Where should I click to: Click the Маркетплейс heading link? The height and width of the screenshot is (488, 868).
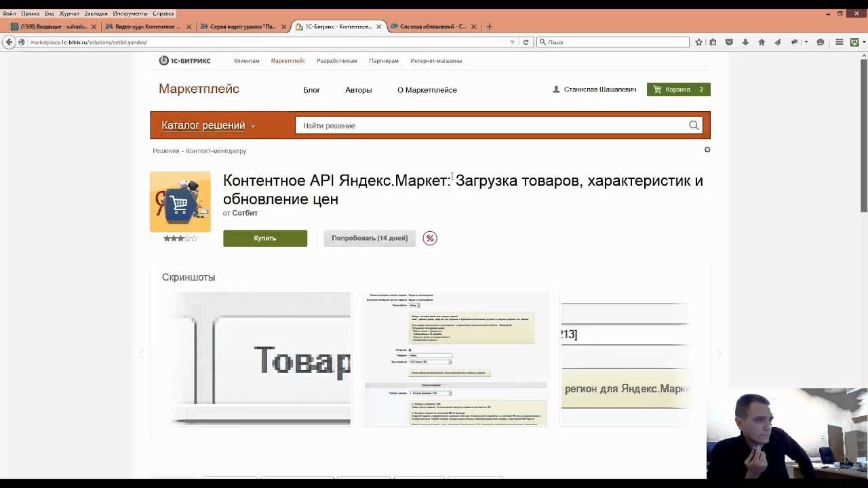[199, 89]
